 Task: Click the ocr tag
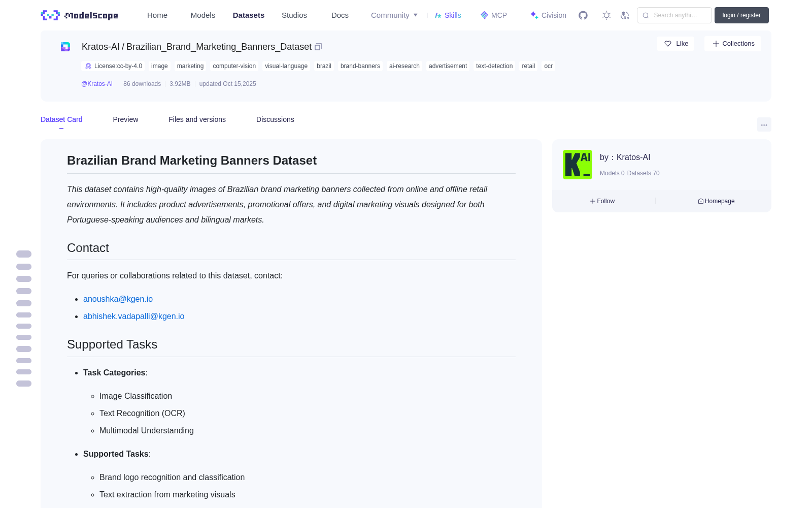pyautogui.click(x=548, y=66)
